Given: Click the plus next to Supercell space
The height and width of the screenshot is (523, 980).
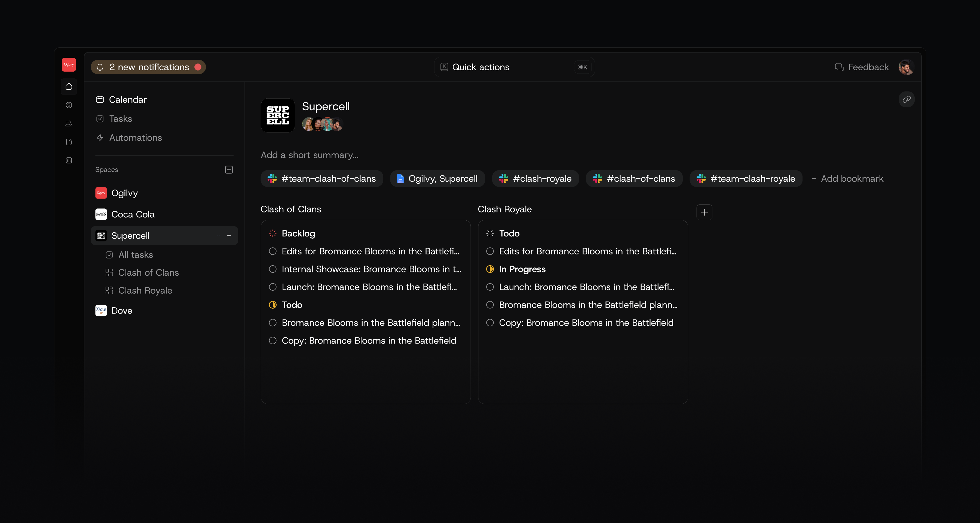Looking at the screenshot, I should (229, 236).
